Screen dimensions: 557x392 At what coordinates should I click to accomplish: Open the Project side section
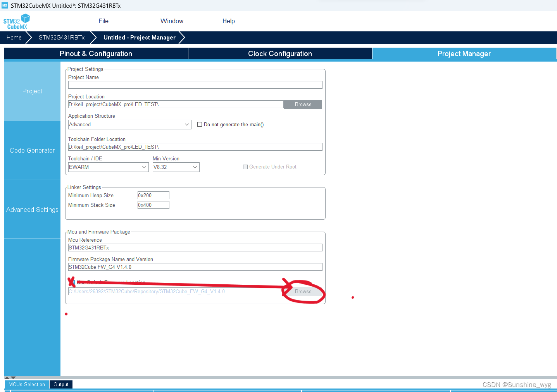click(32, 91)
